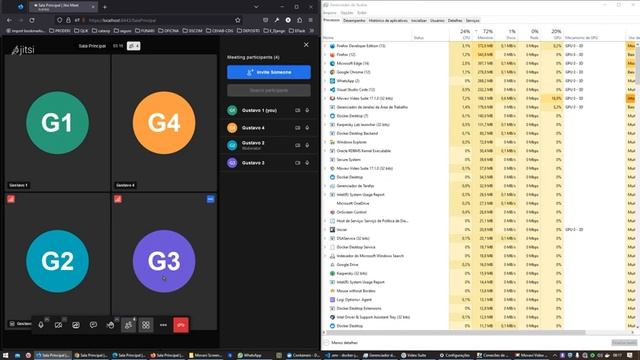
Task: Expand the WhatsApp (2) process group
Action: tap(325, 81)
